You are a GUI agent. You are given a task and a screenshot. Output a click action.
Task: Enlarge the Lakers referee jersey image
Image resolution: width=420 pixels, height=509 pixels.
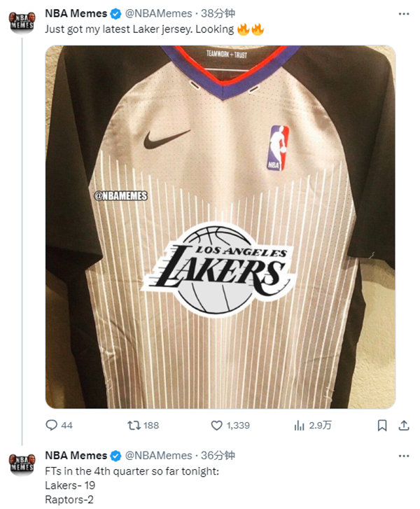pyautogui.click(x=220, y=226)
